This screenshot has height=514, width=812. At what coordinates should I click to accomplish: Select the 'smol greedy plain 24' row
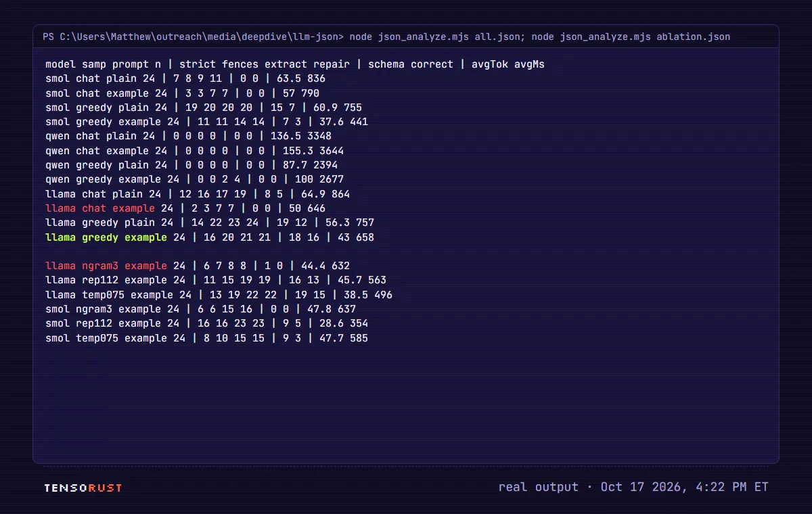click(x=204, y=108)
